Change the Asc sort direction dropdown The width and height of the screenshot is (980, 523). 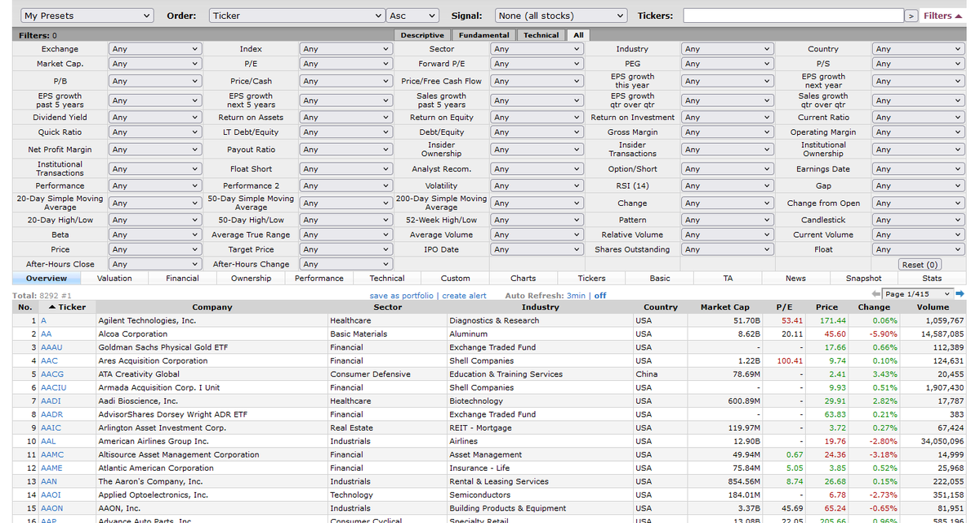point(412,16)
